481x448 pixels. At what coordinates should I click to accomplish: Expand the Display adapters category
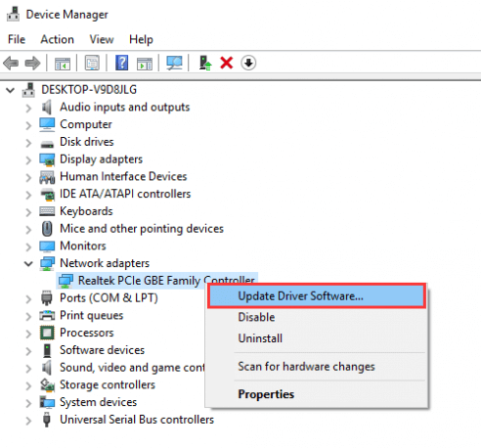click(28, 159)
